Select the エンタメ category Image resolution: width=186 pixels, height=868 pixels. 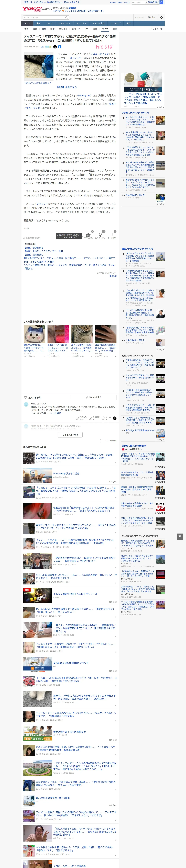[63, 29]
